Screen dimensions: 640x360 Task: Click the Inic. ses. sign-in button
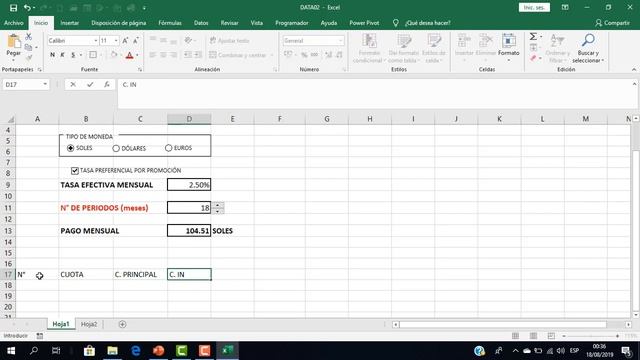534,7
